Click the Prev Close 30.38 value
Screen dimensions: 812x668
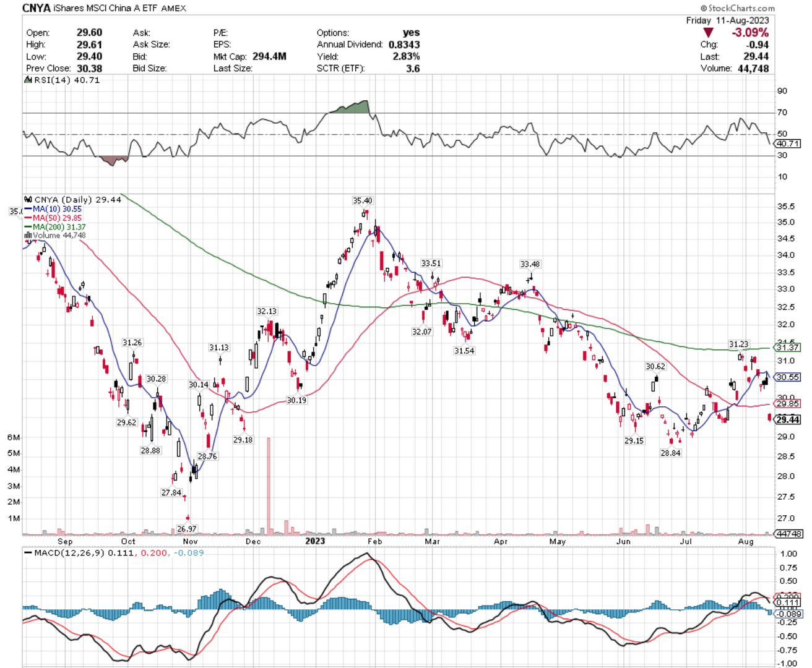(x=90, y=69)
